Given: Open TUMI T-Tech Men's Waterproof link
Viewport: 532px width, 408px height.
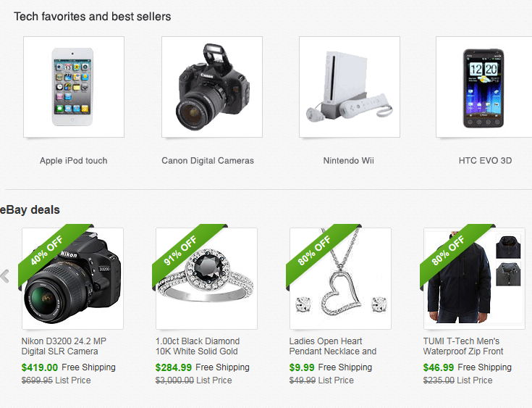Looking at the screenshot, I should (463, 346).
